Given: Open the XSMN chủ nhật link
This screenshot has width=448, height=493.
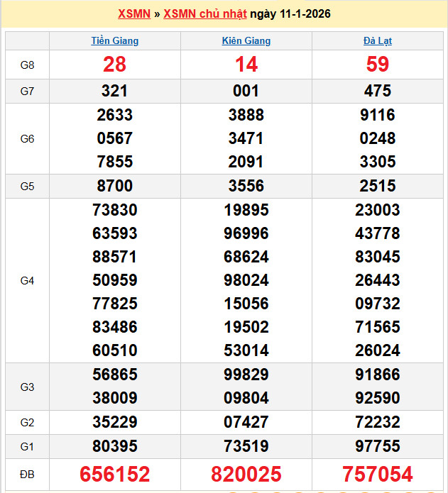Looking at the screenshot, I should tap(204, 14).
